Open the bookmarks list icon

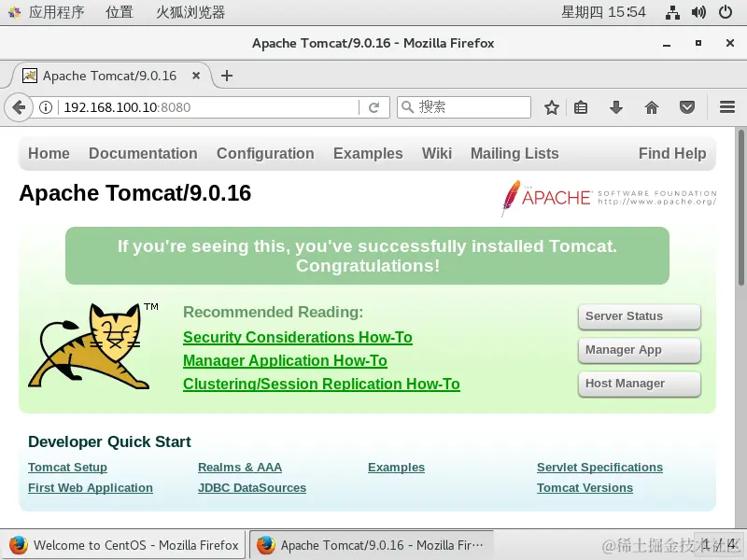581,107
